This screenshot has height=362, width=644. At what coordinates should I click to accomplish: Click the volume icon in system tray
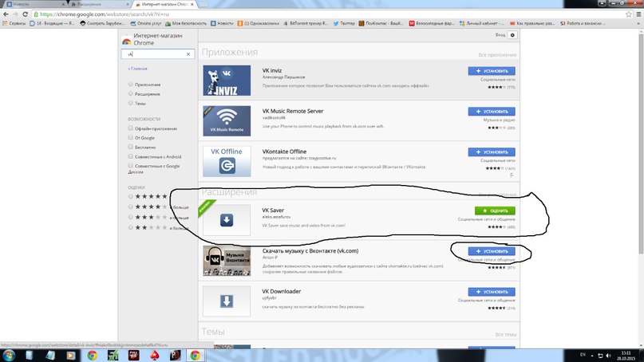click(x=608, y=356)
